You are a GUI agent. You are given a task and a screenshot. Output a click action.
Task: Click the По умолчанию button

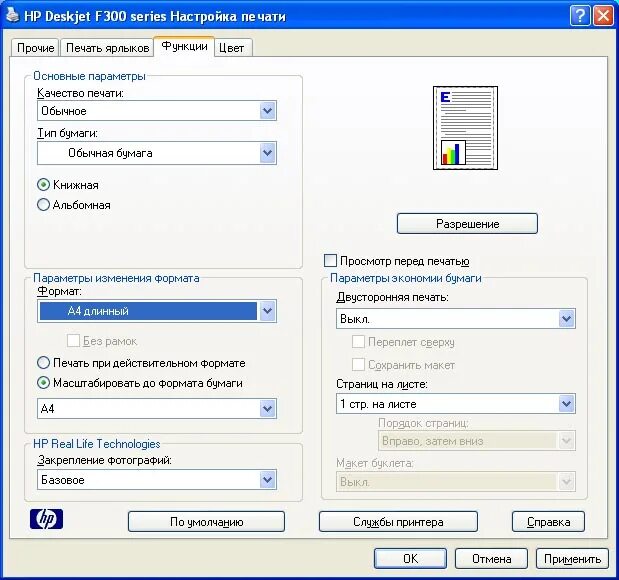(x=206, y=522)
